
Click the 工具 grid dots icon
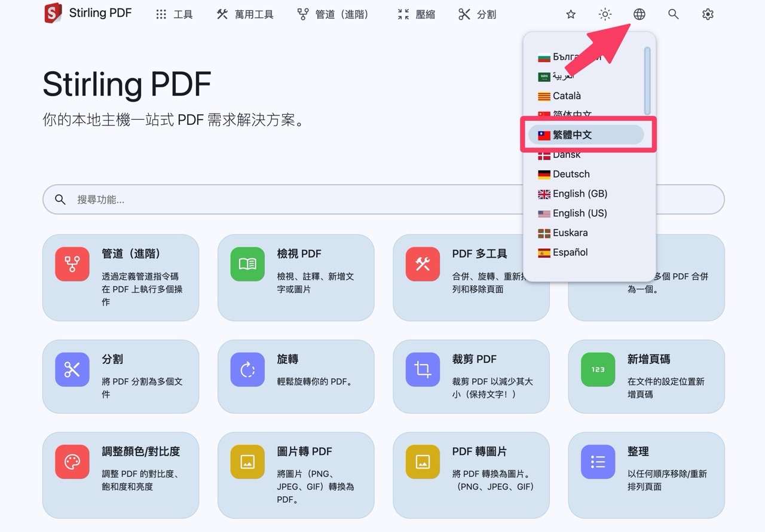tap(161, 14)
